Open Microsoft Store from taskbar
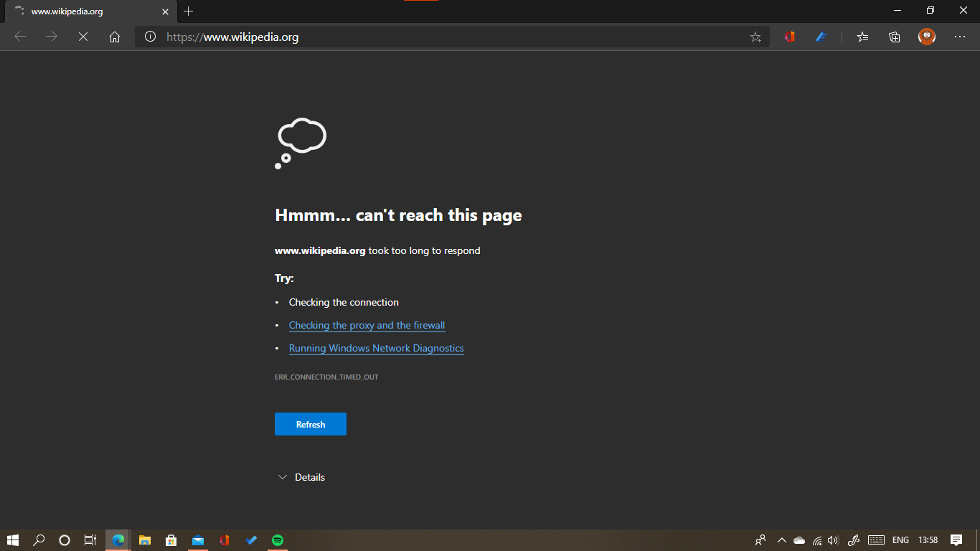This screenshot has width=980, height=551. [171, 540]
